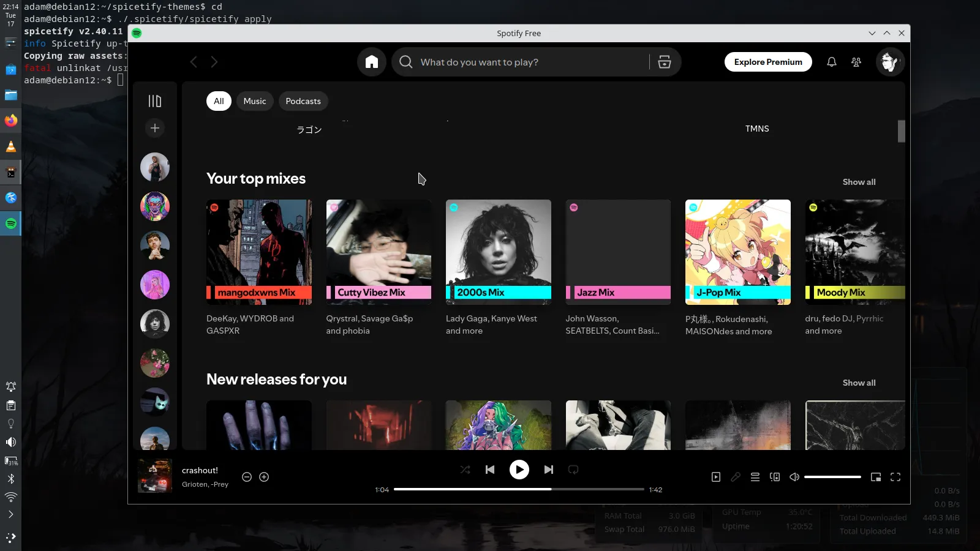Viewport: 980px width, 551px height.
Task: Select the All filter chip
Action: click(x=219, y=101)
